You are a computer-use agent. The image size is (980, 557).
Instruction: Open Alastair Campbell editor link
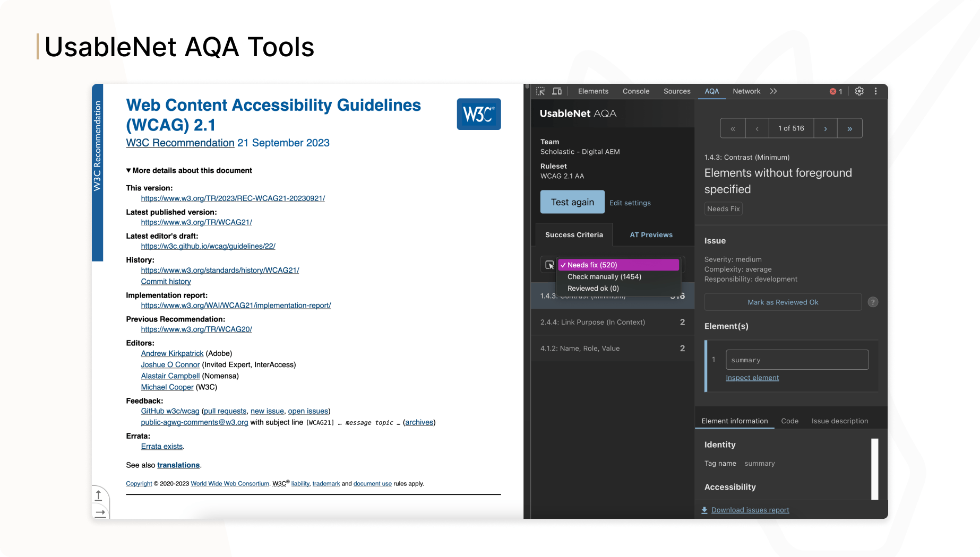tap(170, 376)
